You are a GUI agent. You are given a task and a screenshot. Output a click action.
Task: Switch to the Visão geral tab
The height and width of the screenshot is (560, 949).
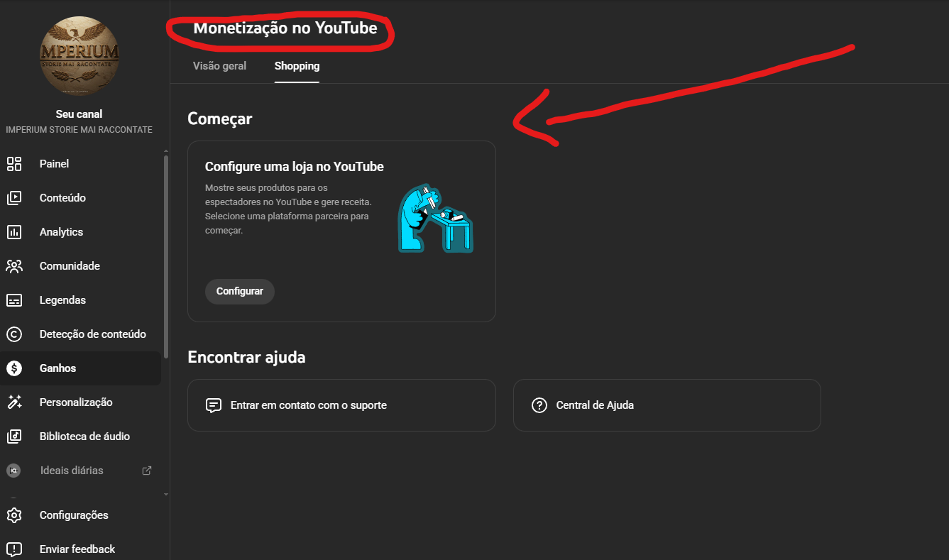tap(220, 66)
